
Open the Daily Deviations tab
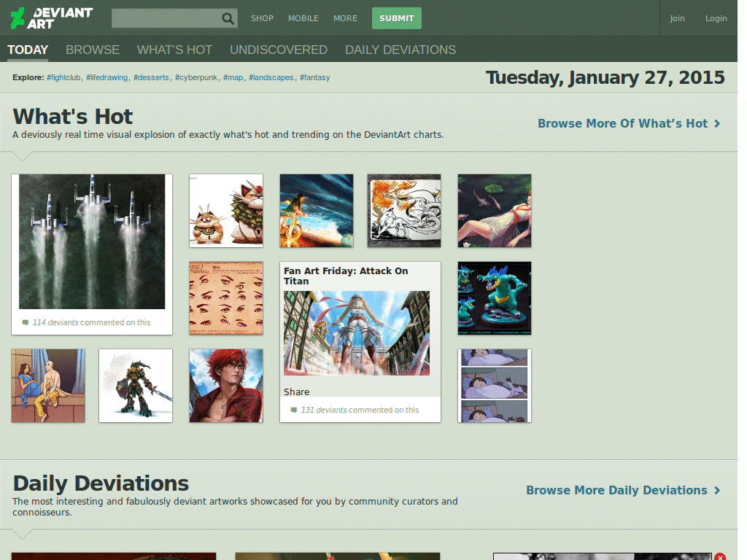400,50
